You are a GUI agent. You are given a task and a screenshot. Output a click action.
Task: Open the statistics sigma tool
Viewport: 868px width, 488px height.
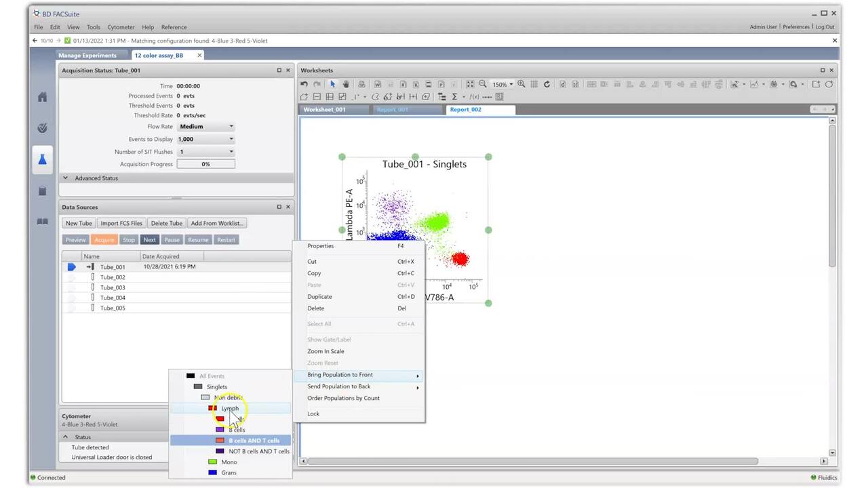tap(454, 97)
